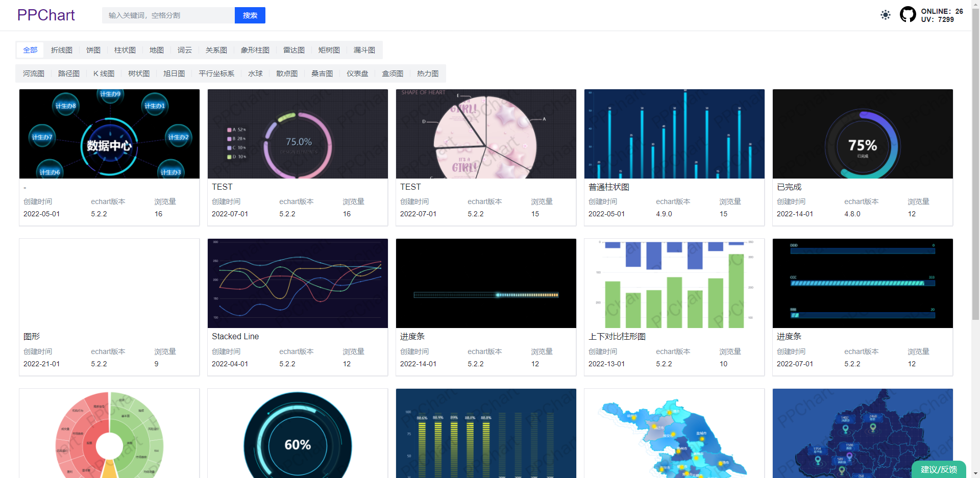Open the Stacked Line chart thumbnail

pos(297,283)
